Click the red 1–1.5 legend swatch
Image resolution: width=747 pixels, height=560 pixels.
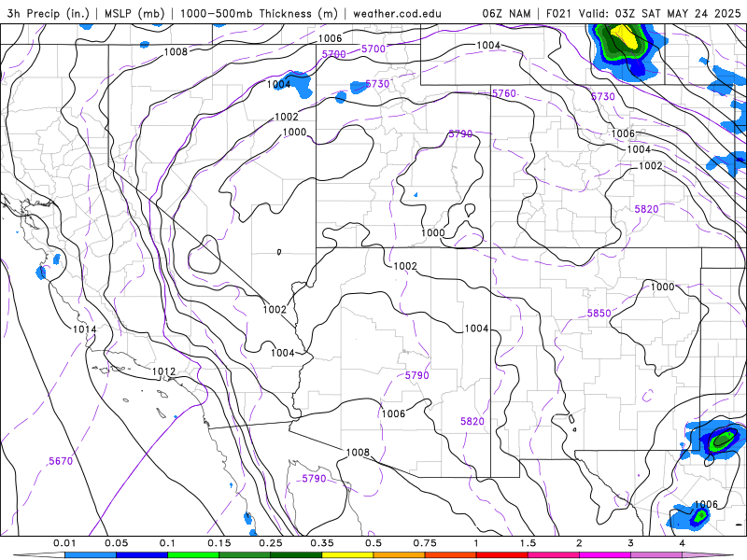pyautogui.click(x=502, y=555)
